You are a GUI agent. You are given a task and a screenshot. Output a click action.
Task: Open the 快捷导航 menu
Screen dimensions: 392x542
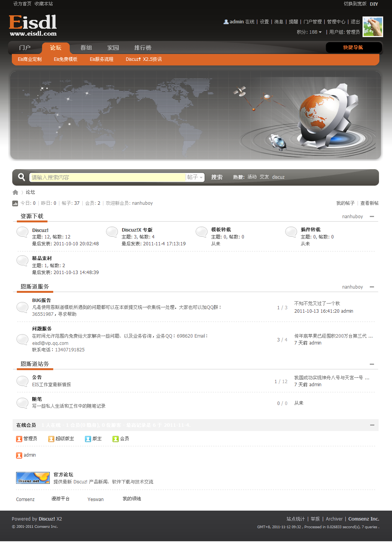(x=354, y=47)
